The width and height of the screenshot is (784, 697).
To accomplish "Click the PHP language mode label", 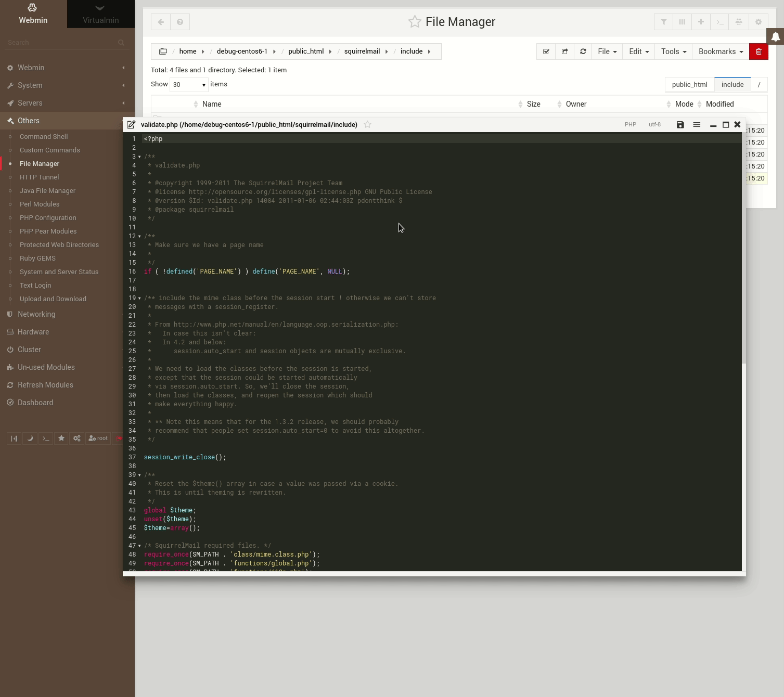I will click(x=631, y=125).
